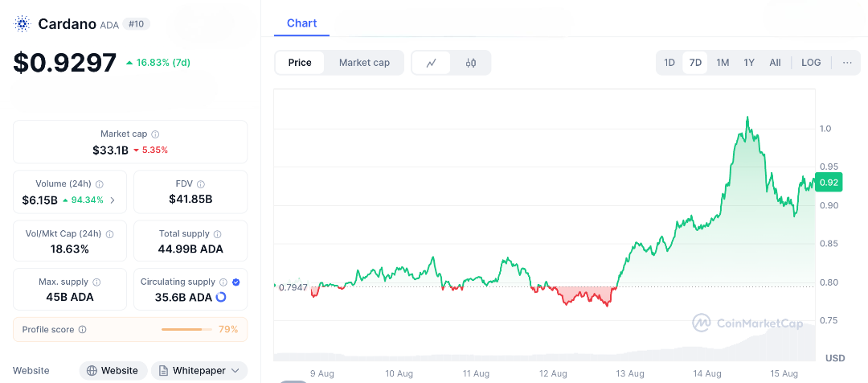Switch chart to Price mode
The image size is (868, 383).
pos(300,63)
